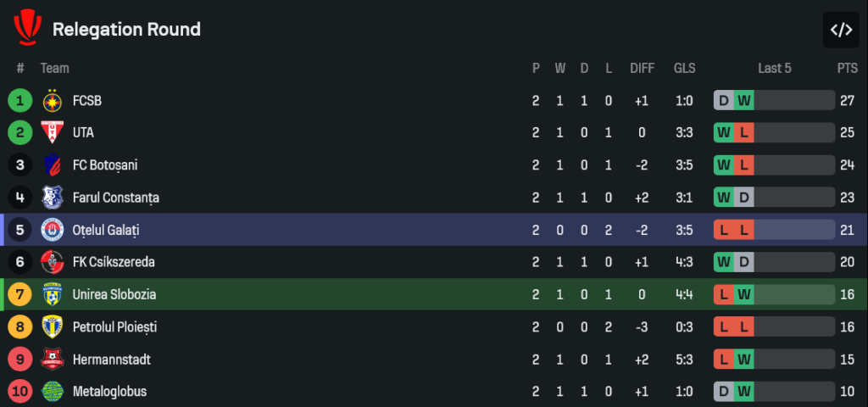Click UTA's red L form badge
Screen dimensions: 868x407
743,133
